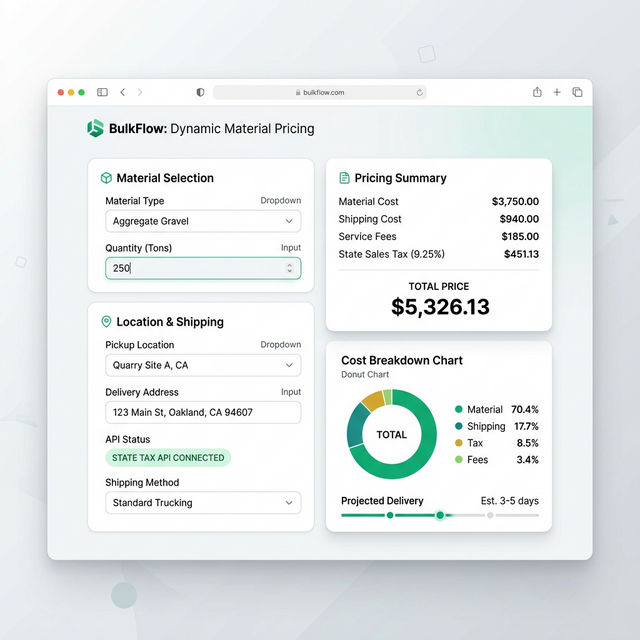Viewport: 640px width, 640px height.
Task: Click the Pricing Summary document icon
Action: pyautogui.click(x=344, y=178)
